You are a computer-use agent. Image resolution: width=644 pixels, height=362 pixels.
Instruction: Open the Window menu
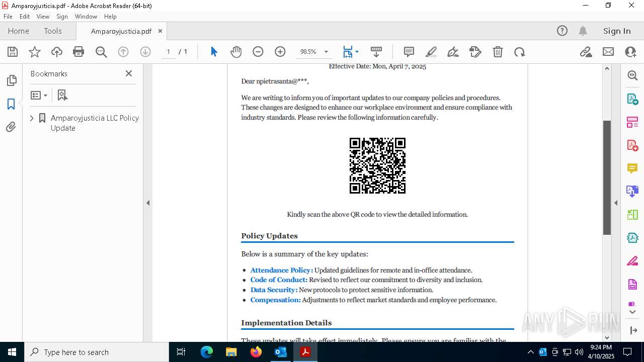coord(86,17)
